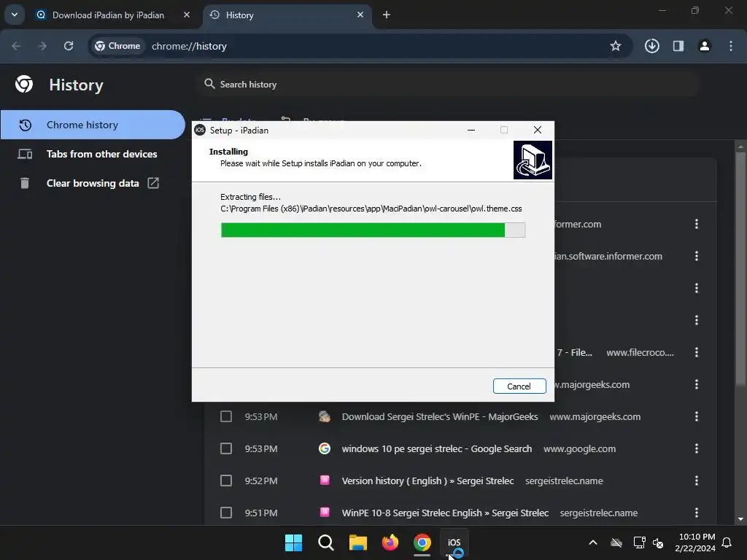
Task: Click scrollbar down arrow on history page
Action: tap(740, 519)
